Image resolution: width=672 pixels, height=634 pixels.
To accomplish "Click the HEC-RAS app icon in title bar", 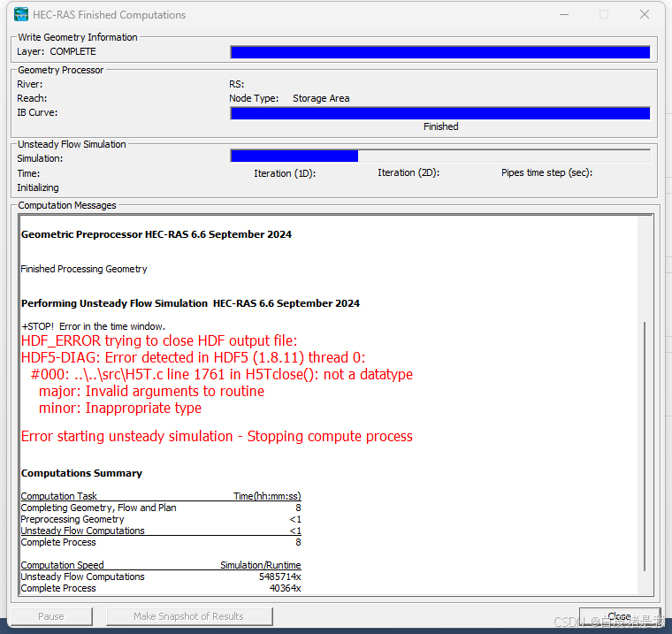I will (21, 14).
